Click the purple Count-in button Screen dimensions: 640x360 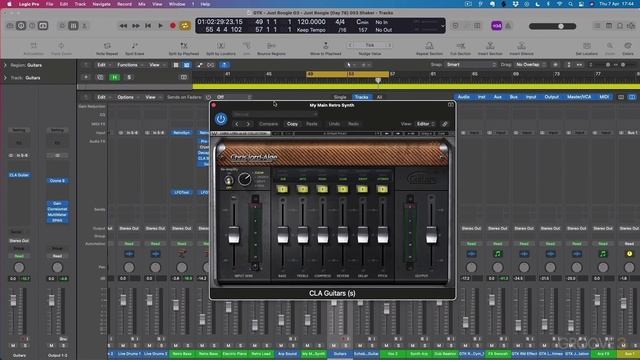496,26
